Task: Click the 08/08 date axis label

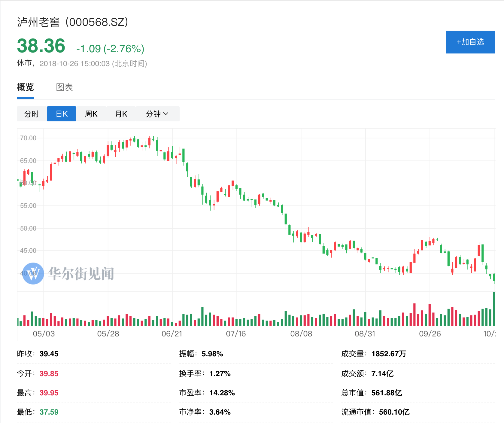Action: point(301,334)
